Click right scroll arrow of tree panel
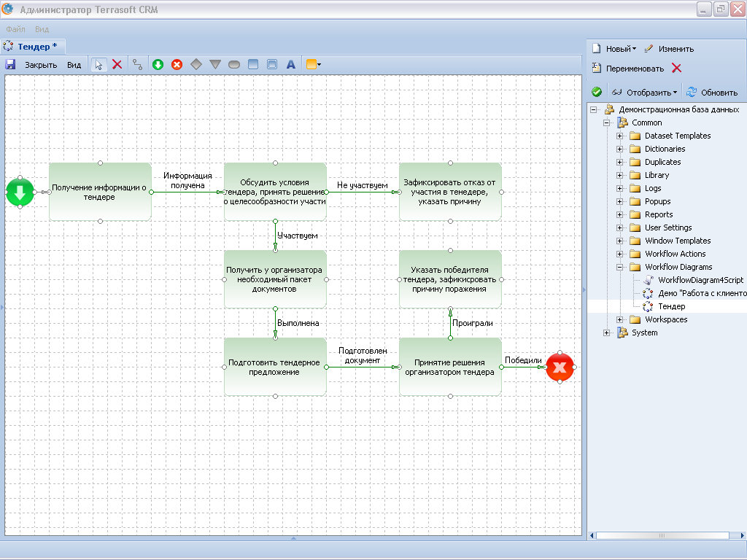The height and width of the screenshot is (560, 747). 742,536
